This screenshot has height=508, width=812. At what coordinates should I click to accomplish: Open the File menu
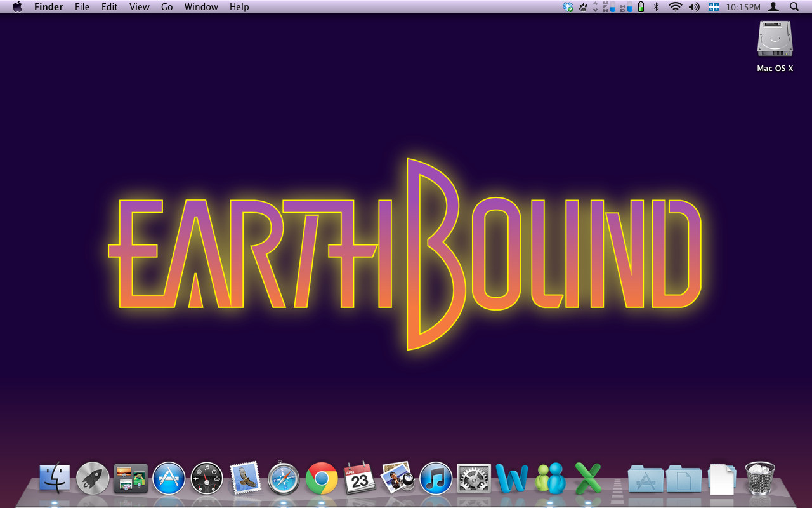[x=82, y=7]
